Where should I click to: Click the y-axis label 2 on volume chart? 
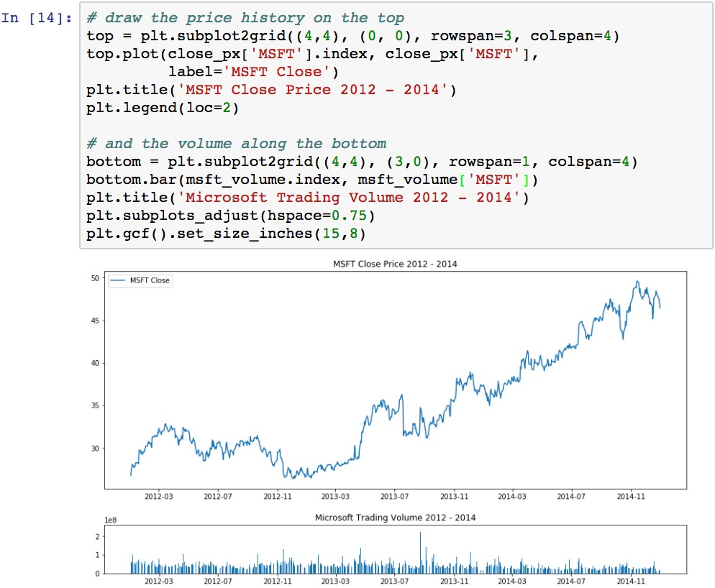click(x=97, y=536)
